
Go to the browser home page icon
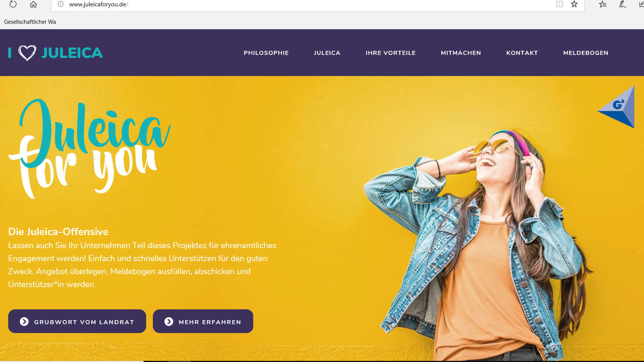[33, 4]
